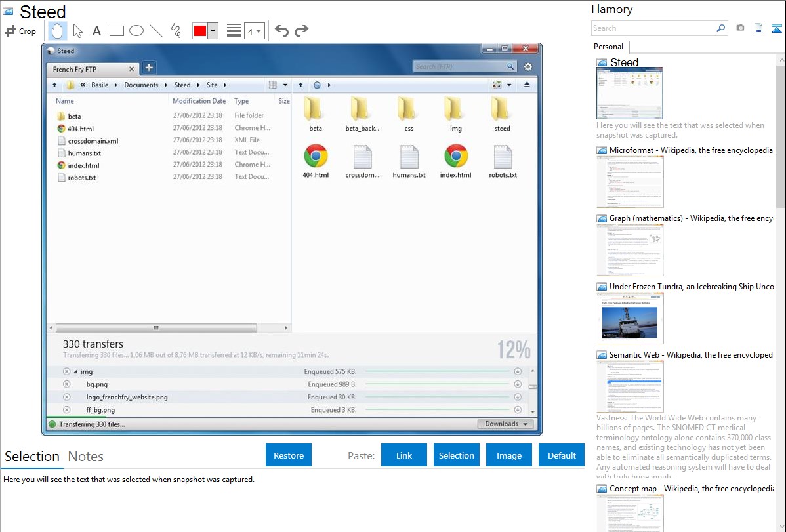
Task: Undo the last annotation
Action: click(x=281, y=31)
